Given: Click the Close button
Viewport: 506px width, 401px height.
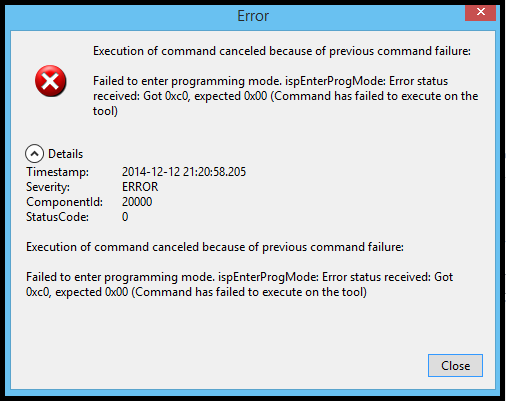Looking at the screenshot, I should (x=455, y=366).
